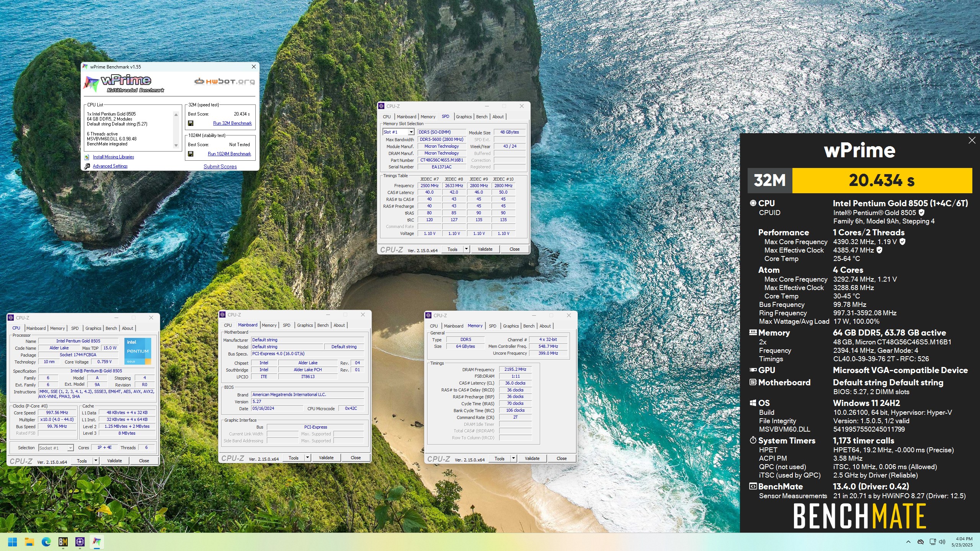Image resolution: width=980 pixels, height=551 pixels.
Task: Switch to Memory tab in SPD window
Action: coord(428,117)
